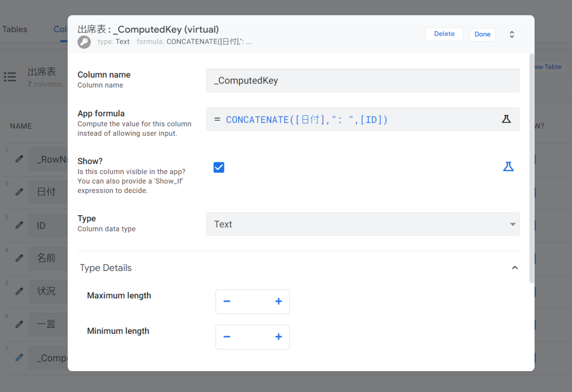Click the Delete button
The width and height of the screenshot is (572, 392).
(x=444, y=34)
